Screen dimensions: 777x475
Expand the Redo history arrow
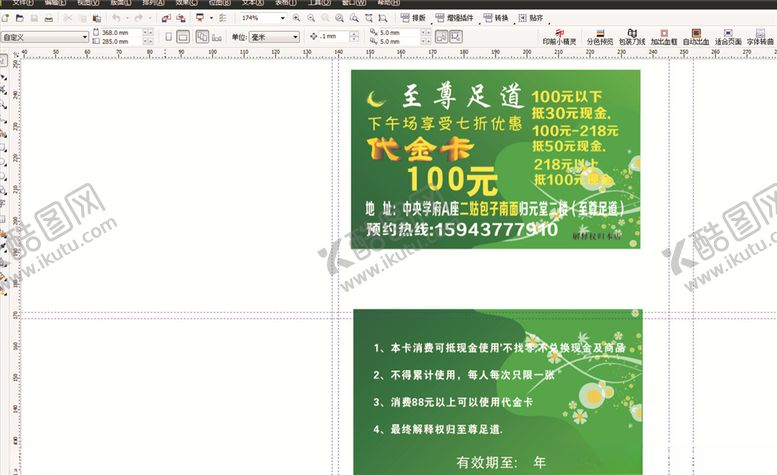150,18
